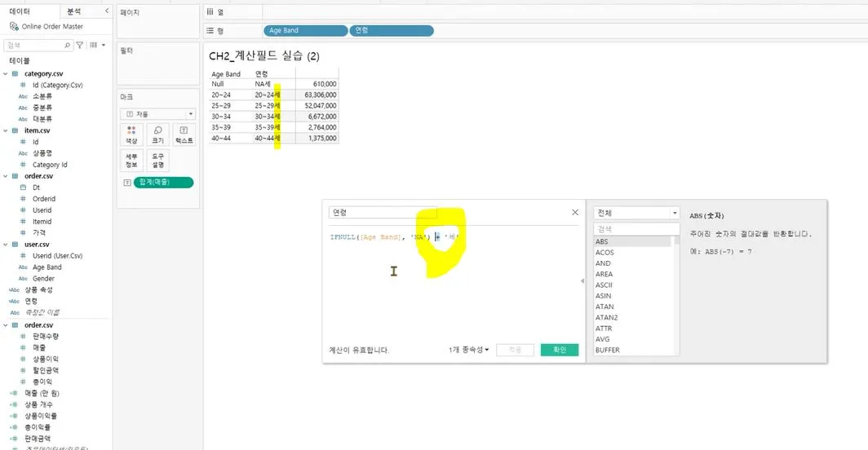Click the 열 (columns) shelf icon
The height and width of the screenshot is (450, 868).
[x=210, y=11]
